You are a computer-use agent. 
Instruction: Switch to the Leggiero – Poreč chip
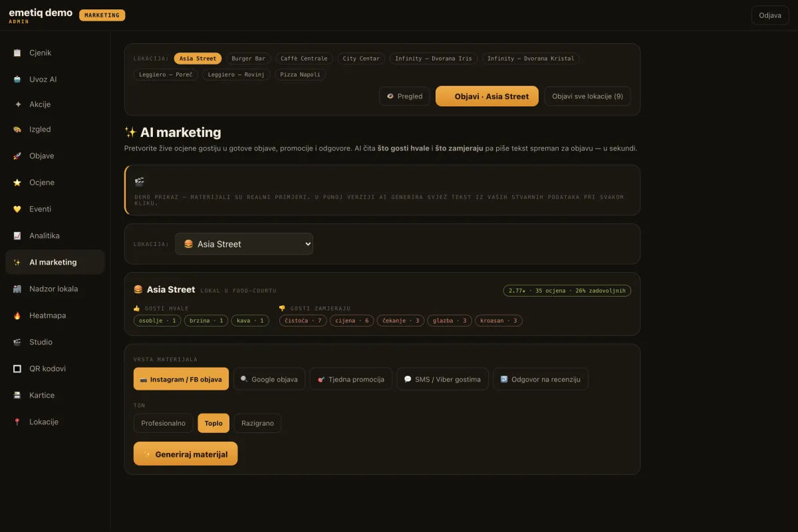click(166, 74)
